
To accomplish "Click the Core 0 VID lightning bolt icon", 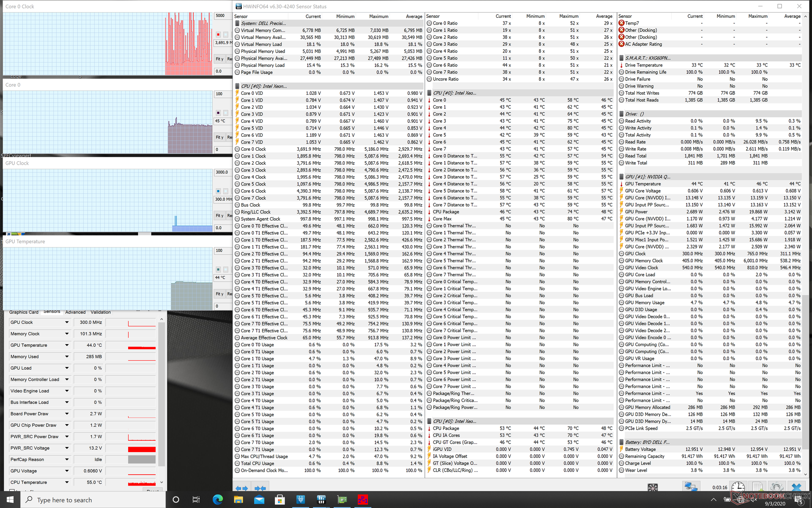I will [x=237, y=93].
